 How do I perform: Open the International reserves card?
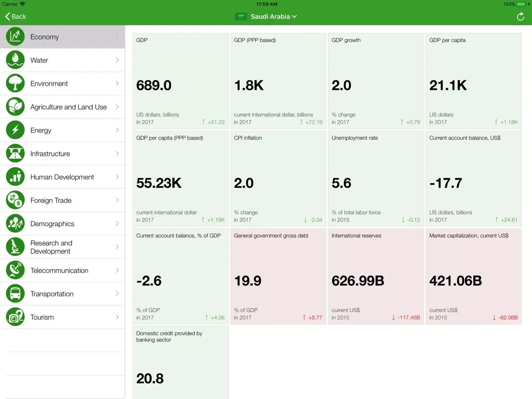[x=376, y=276]
